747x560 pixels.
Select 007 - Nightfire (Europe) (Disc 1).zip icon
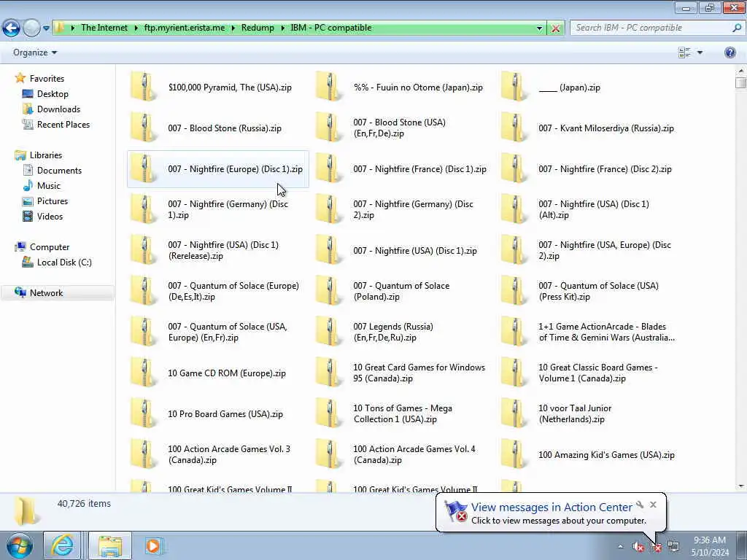pos(143,168)
